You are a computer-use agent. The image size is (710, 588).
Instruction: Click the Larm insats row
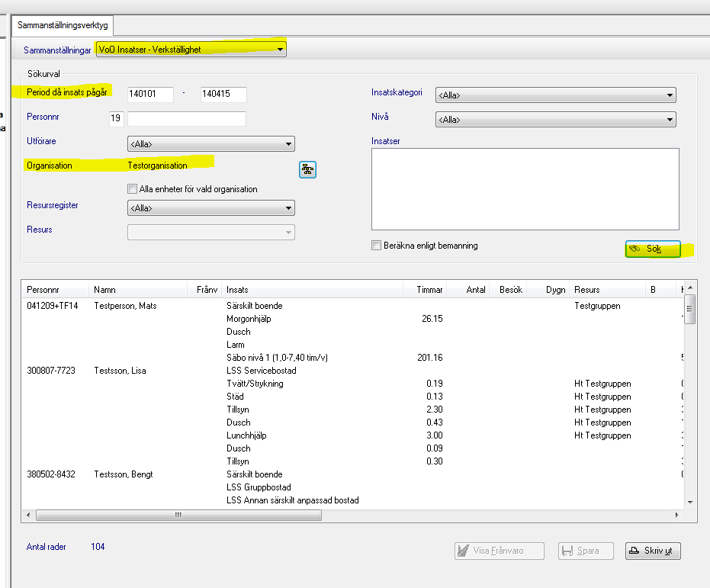353,345
